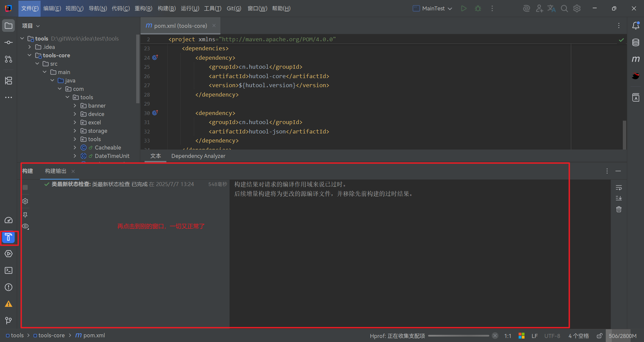Click the tools-core breadcrumb in status bar
The width and height of the screenshot is (644, 342).
coord(49,335)
